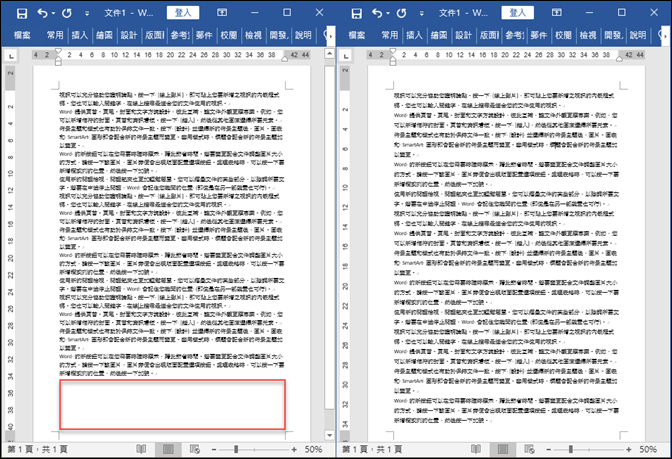The height and width of the screenshot is (459, 672).
Task: Click the 50% zoom level in the right window
Action: [x=648, y=449]
